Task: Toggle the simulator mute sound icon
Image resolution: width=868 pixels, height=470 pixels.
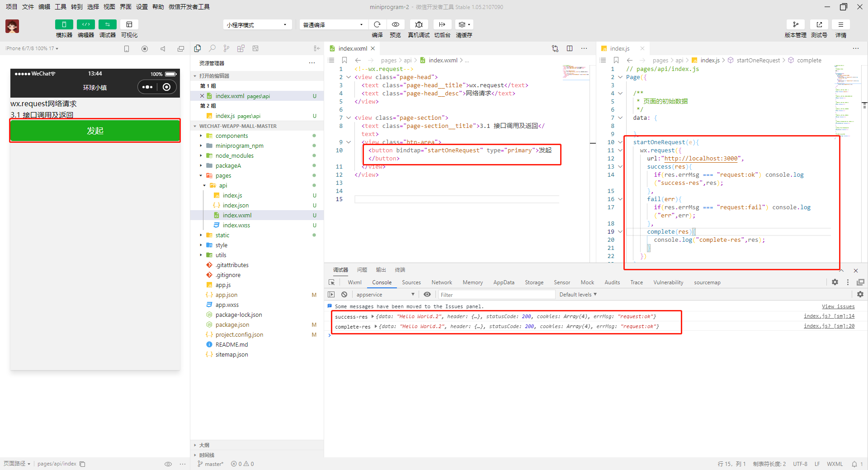Action: coord(163,49)
